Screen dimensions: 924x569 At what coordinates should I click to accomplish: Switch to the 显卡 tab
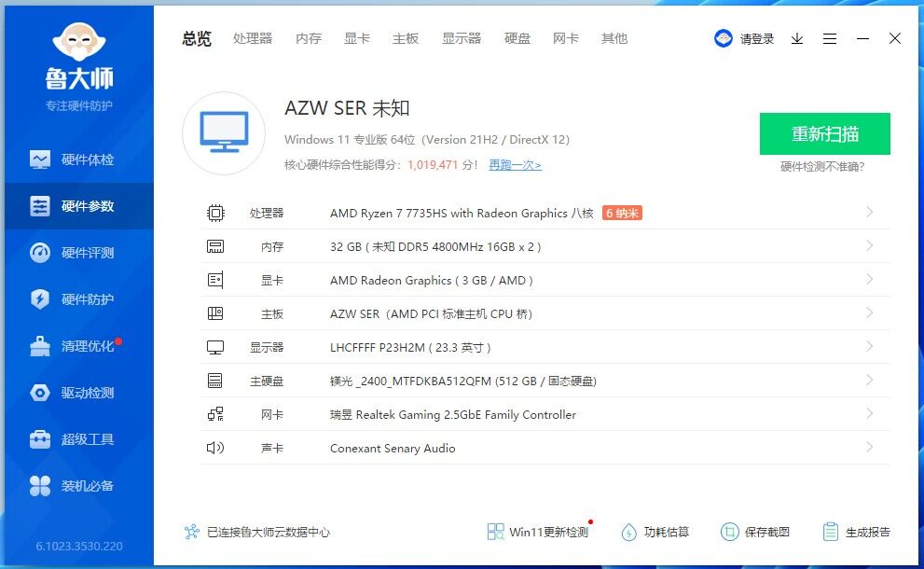tap(356, 38)
